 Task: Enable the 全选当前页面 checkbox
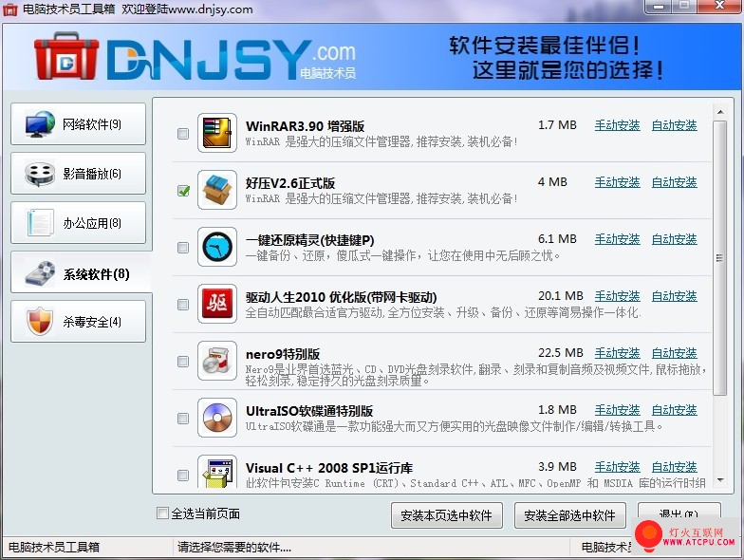[x=162, y=513]
